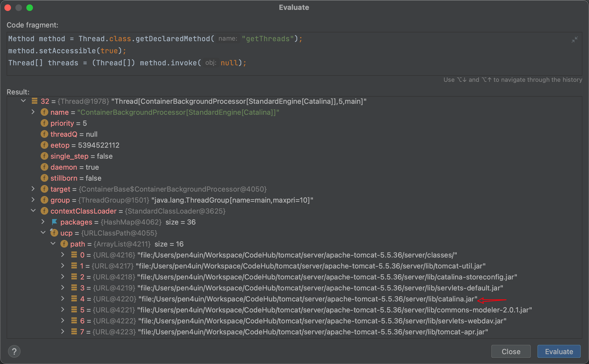This screenshot has height=364, width=589.
Task: Collapse the path ArrayList node
Action: 53,243
